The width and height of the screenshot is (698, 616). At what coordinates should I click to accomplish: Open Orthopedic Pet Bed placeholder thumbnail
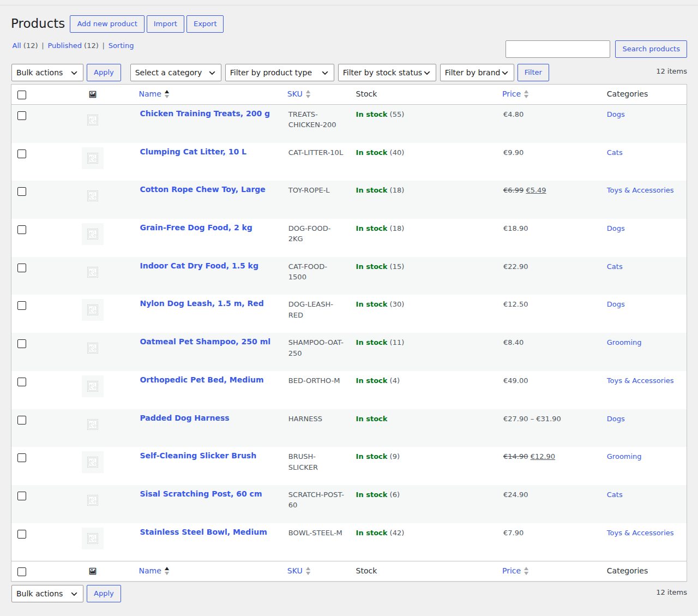click(93, 386)
